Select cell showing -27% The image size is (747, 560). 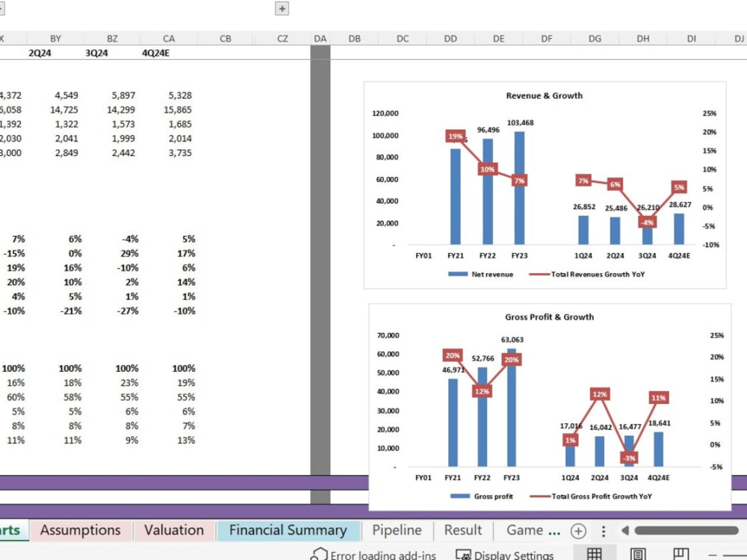[112, 311]
